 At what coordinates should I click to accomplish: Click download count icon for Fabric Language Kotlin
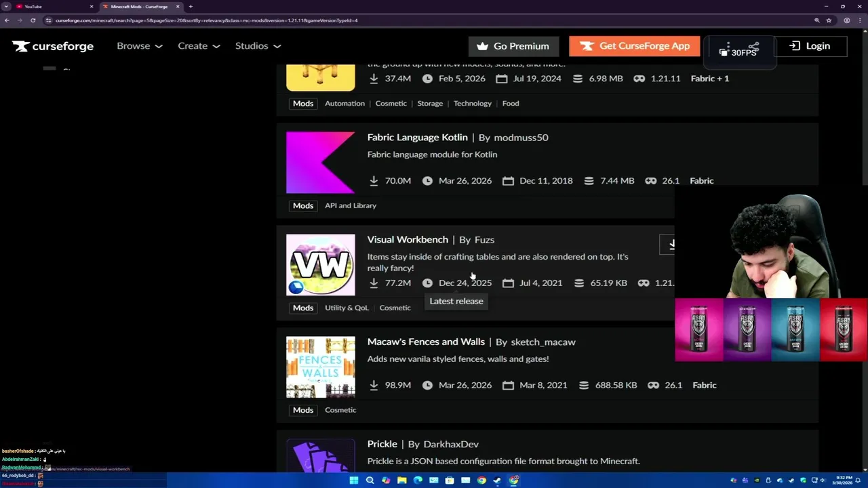click(x=374, y=181)
